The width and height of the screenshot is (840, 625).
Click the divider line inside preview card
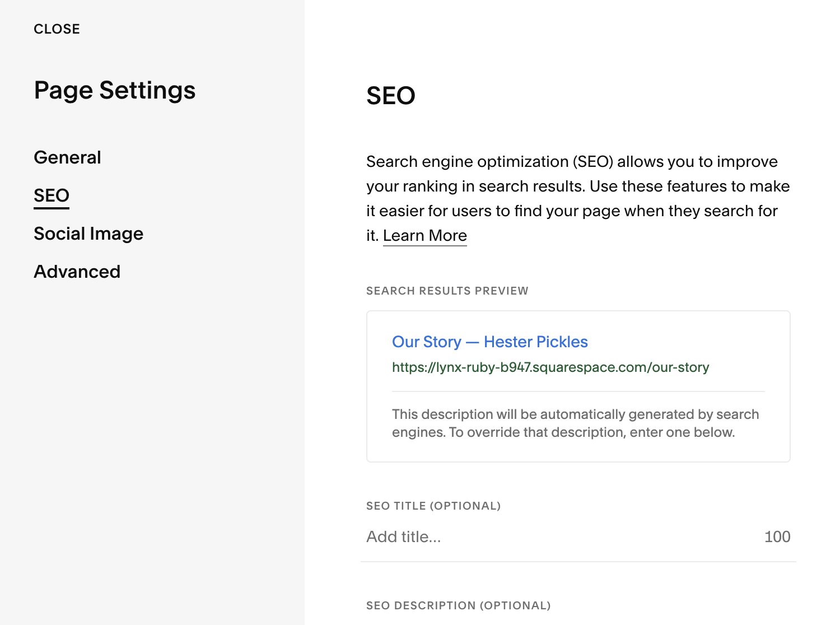[578, 391]
